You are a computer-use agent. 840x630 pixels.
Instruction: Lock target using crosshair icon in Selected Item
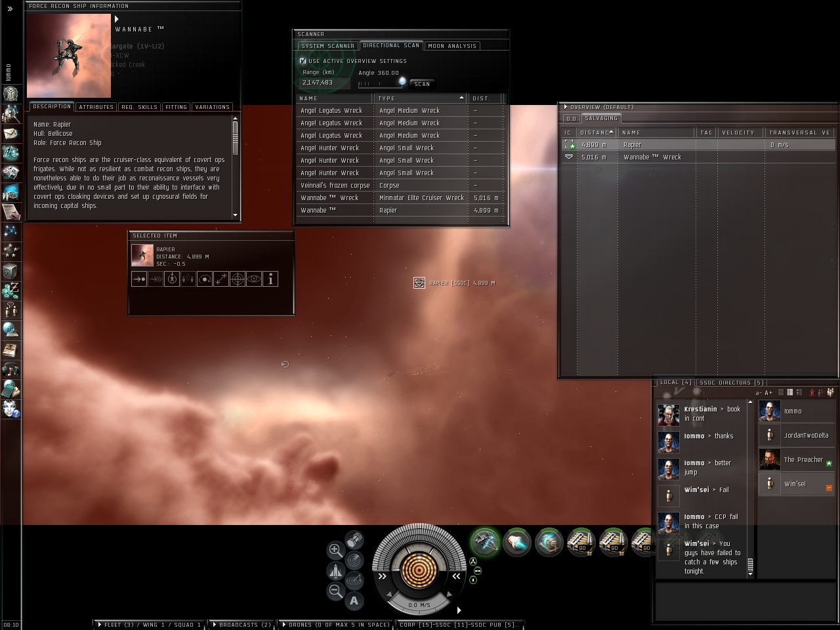click(238, 279)
